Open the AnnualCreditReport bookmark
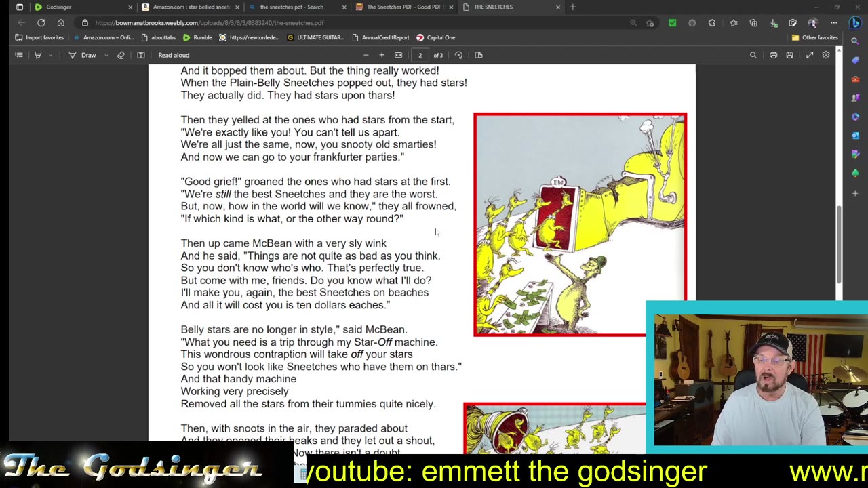The height and width of the screenshot is (488, 868). point(380,37)
